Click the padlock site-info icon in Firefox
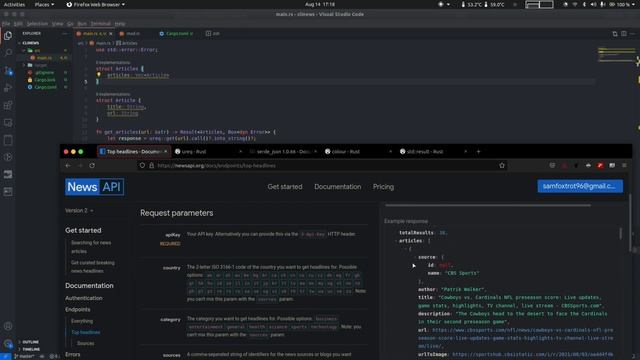This screenshot has height=360, width=640. pos(151,165)
